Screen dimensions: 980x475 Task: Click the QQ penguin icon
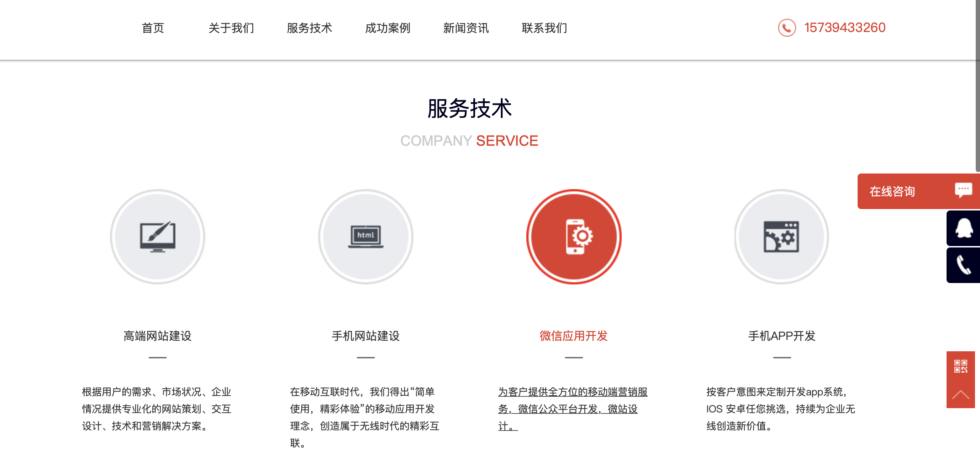[x=963, y=228]
